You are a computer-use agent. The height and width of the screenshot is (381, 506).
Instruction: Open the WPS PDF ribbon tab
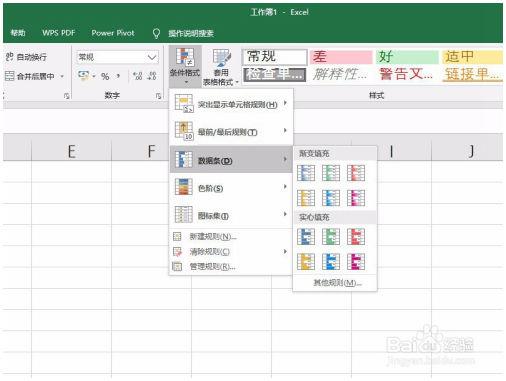[58, 33]
